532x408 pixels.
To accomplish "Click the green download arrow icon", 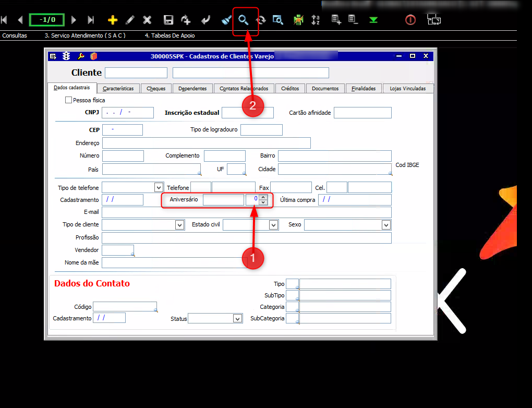I will [373, 20].
